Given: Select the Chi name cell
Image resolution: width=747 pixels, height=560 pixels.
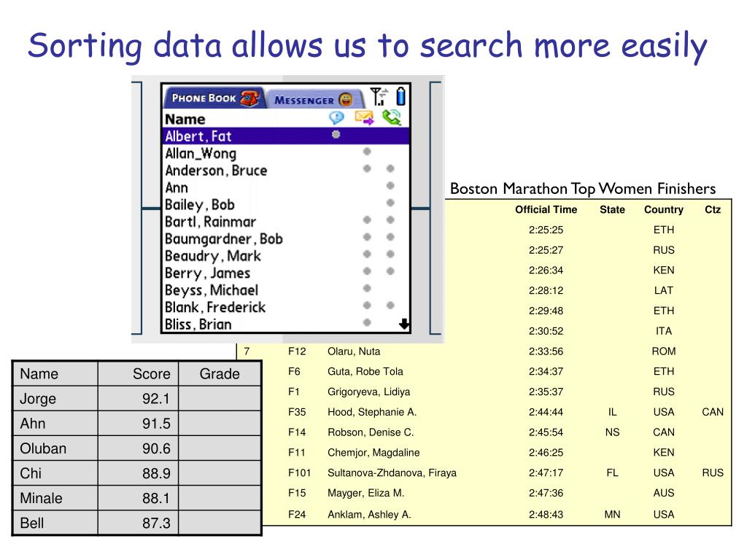Looking at the screenshot, I should 55,473.
